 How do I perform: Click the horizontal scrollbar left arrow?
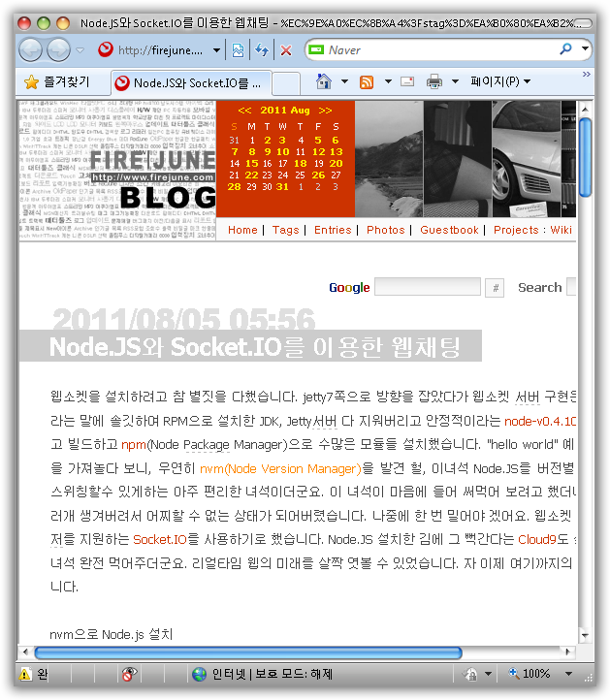tap(25, 652)
